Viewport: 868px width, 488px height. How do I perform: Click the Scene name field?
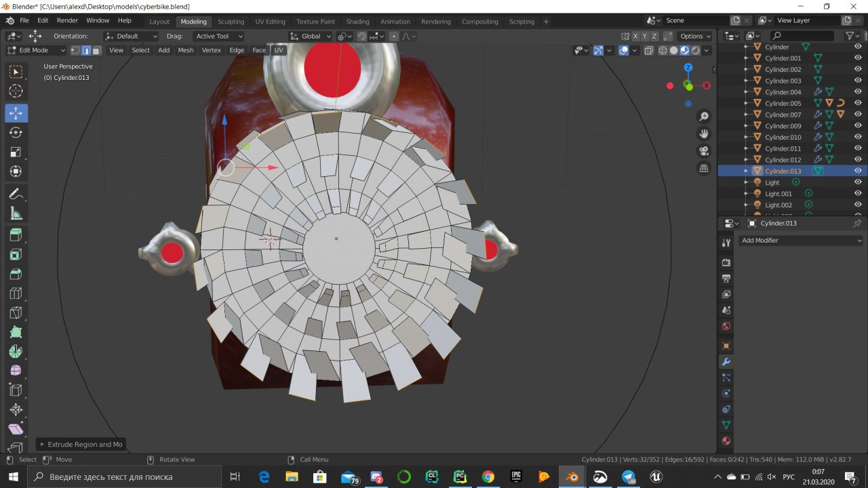click(695, 20)
